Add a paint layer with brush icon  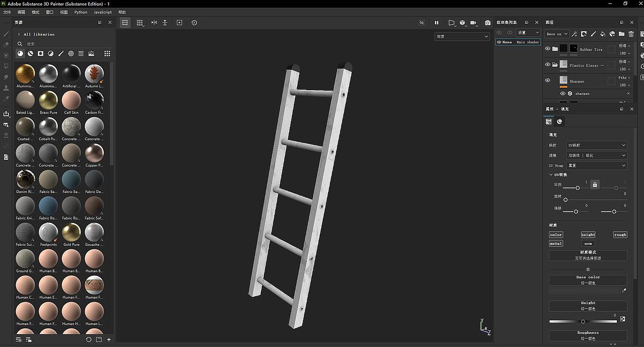(593, 34)
